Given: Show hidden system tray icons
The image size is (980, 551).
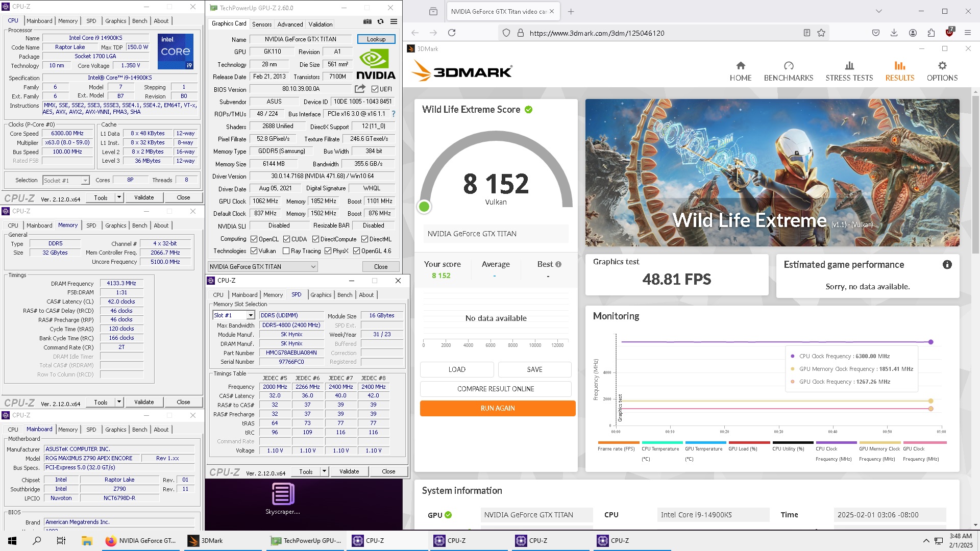Looking at the screenshot, I should point(926,541).
